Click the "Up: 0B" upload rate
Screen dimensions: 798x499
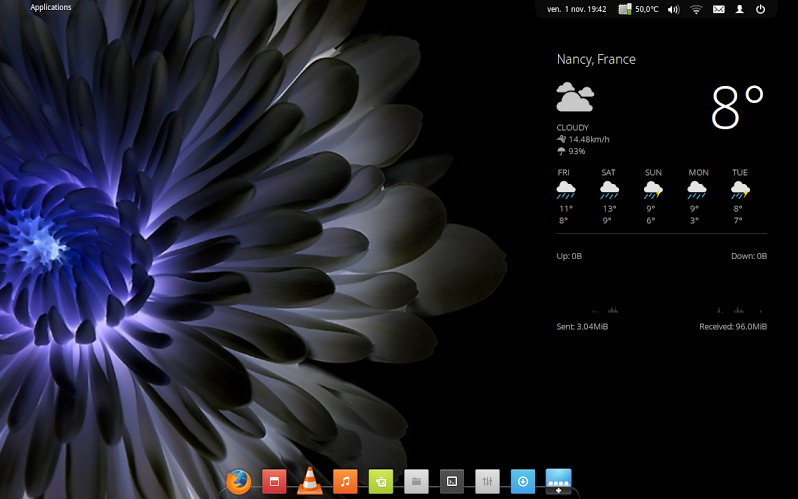[569, 256]
